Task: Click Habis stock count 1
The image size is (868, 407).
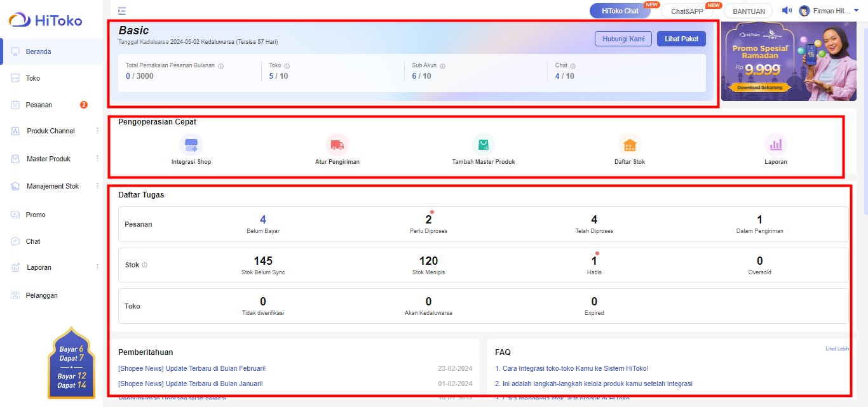Action: (594, 261)
